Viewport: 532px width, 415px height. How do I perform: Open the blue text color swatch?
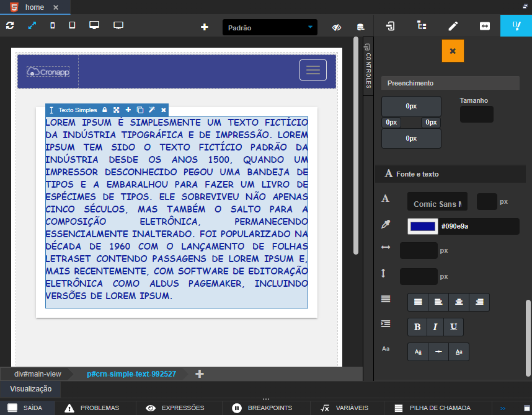click(x=423, y=226)
